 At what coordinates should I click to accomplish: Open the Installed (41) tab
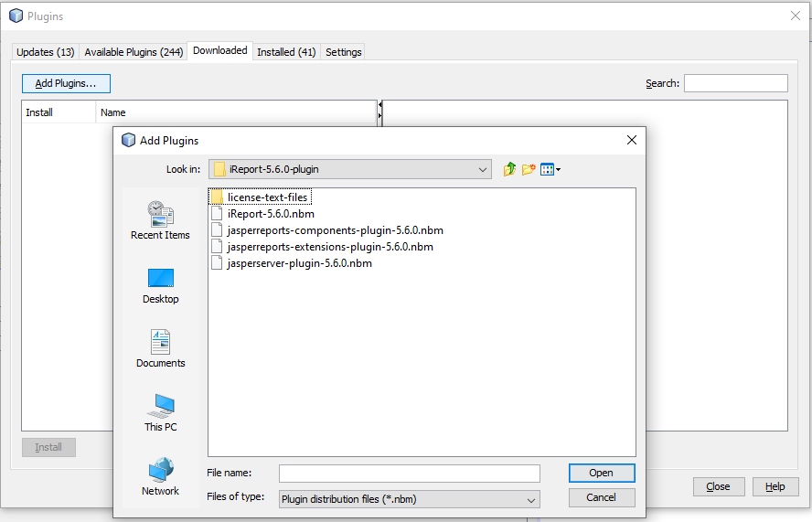(x=286, y=52)
